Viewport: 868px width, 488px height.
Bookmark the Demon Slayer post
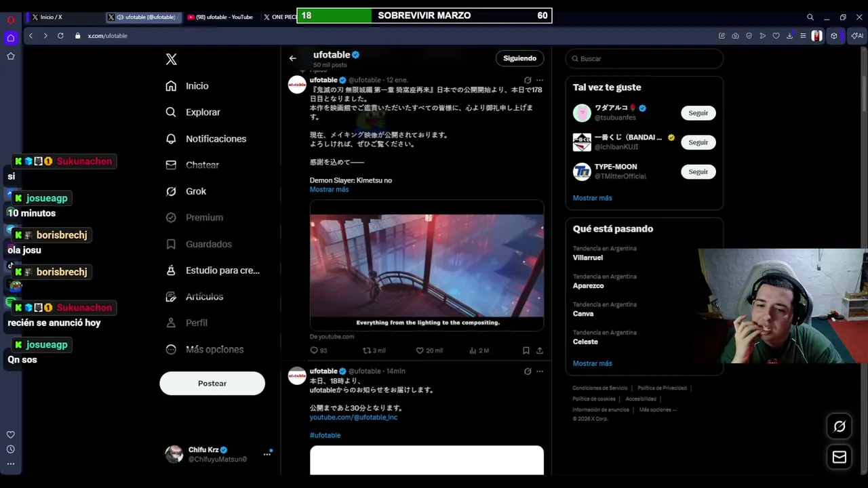click(526, 350)
